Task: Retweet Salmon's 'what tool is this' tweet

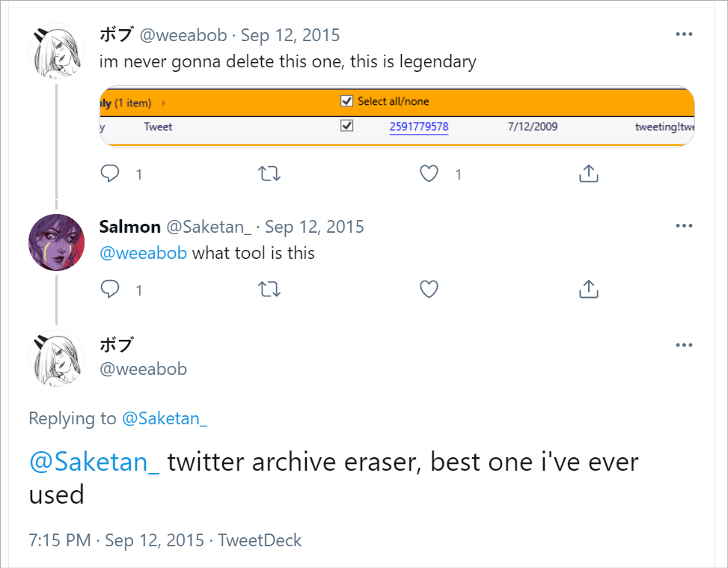Action: point(269,289)
